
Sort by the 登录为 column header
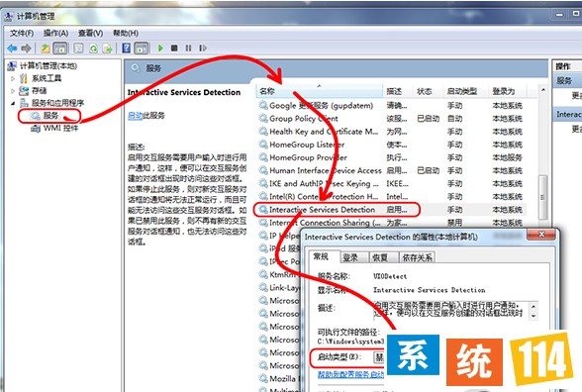pyautogui.click(x=507, y=91)
